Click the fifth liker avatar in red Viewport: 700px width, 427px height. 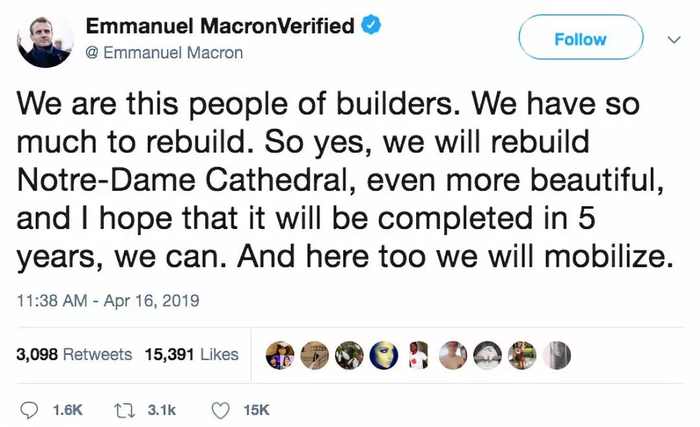(419, 355)
